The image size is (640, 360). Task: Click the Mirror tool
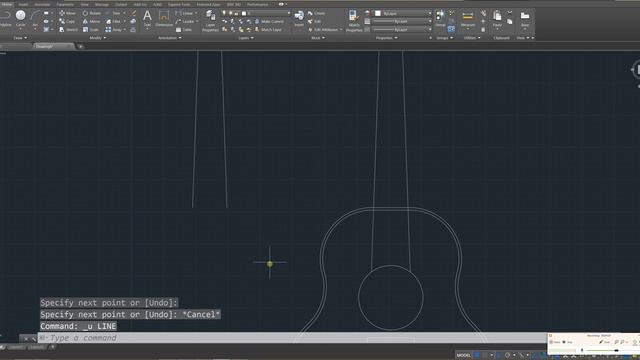click(92, 21)
